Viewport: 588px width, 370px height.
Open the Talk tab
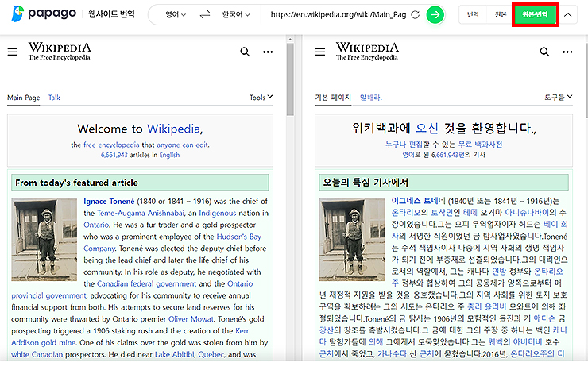point(54,98)
